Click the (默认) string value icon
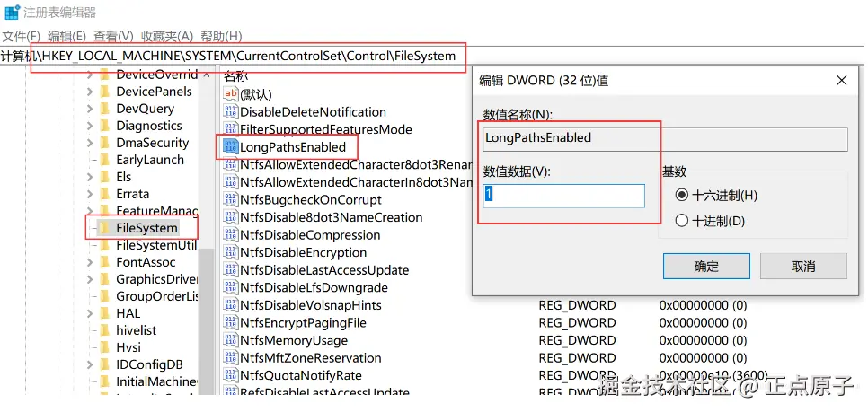868x412 pixels. 230,94
